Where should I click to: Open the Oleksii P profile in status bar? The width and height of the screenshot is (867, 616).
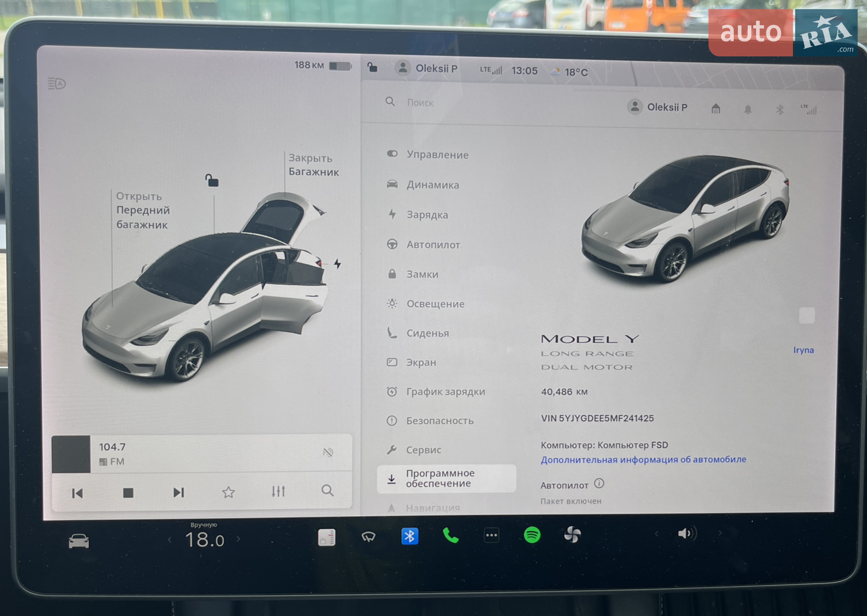[x=426, y=68]
